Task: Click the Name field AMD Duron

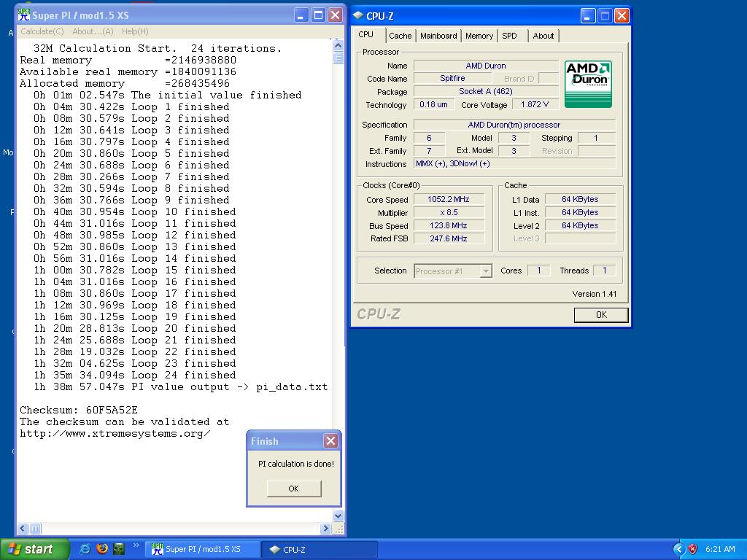Action: tap(486, 66)
